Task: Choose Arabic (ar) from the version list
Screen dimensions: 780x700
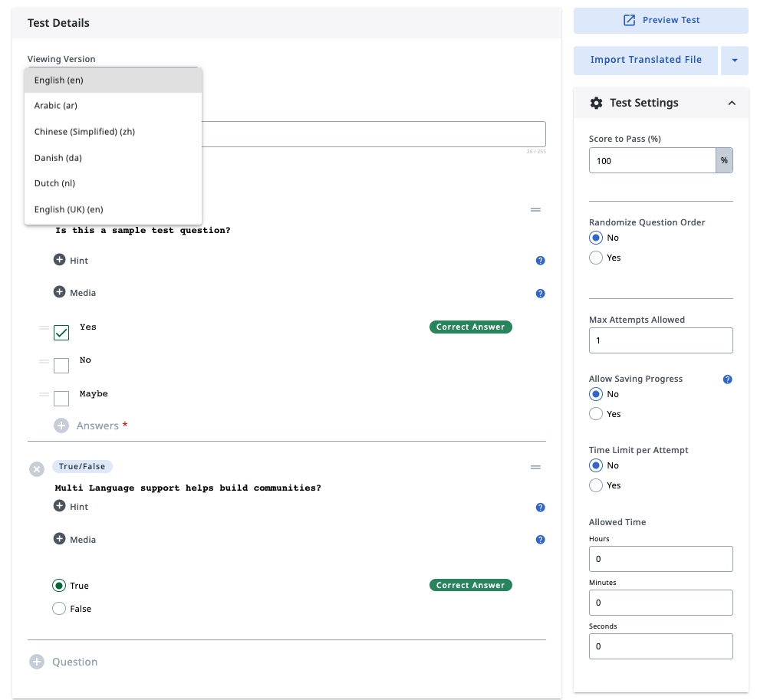Action: [113, 105]
